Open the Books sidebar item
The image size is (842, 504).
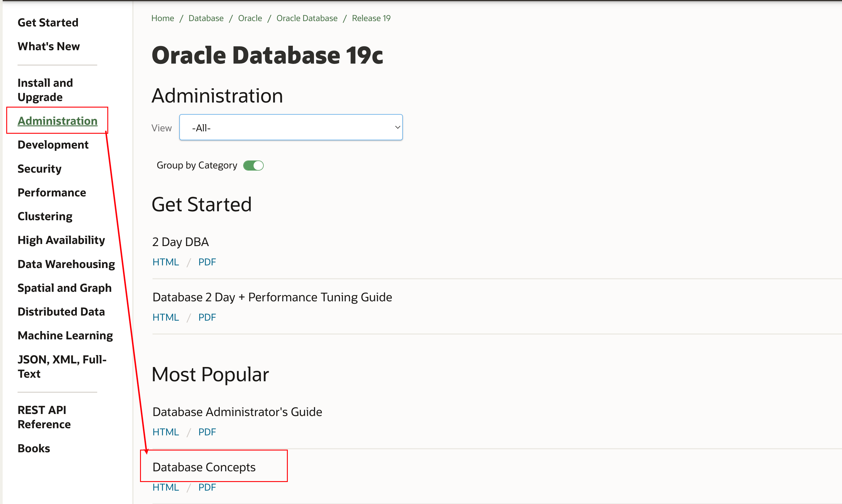(34, 448)
